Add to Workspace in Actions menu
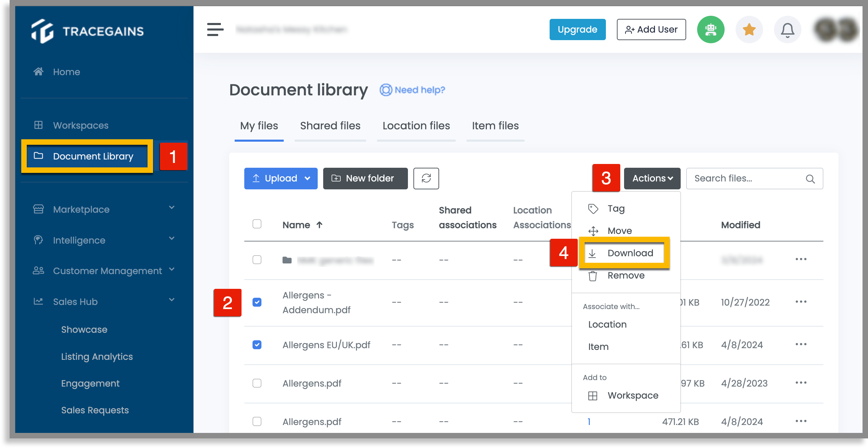This screenshot has width=868, height=448. tap(626, 396)
